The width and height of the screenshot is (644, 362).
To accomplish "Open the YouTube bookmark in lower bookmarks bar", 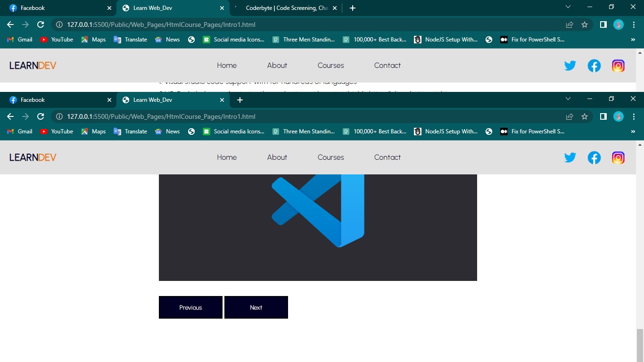I will click(57, 132).
